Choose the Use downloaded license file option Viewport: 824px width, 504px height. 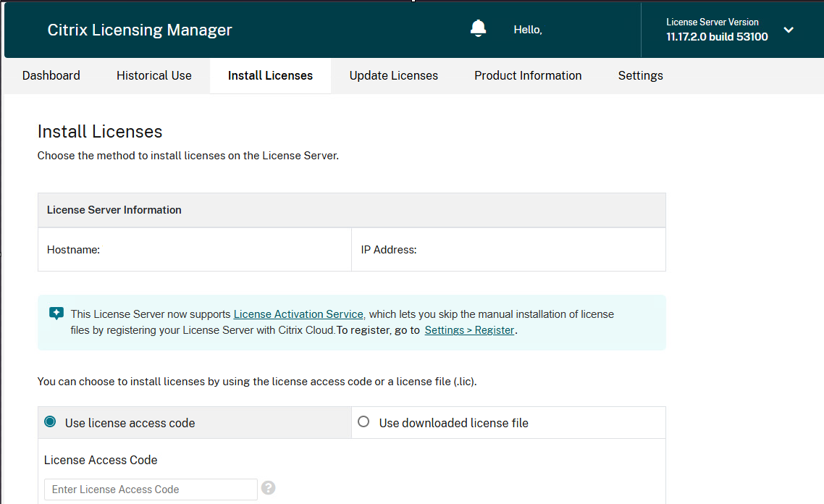coord(363,422)
